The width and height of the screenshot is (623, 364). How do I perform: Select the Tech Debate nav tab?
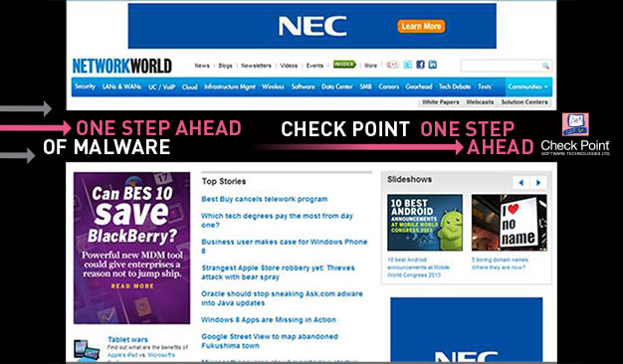pos(455,87)
